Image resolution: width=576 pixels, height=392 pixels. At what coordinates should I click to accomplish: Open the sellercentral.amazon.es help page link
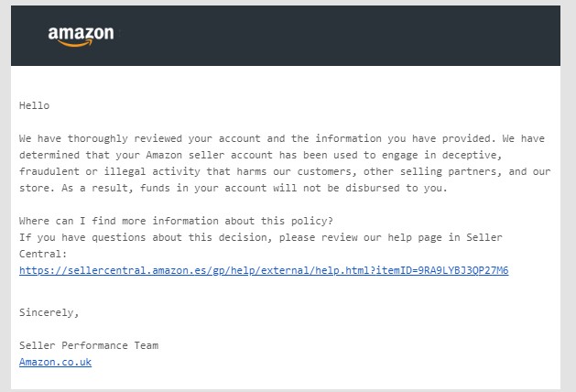tap(264, 271)
